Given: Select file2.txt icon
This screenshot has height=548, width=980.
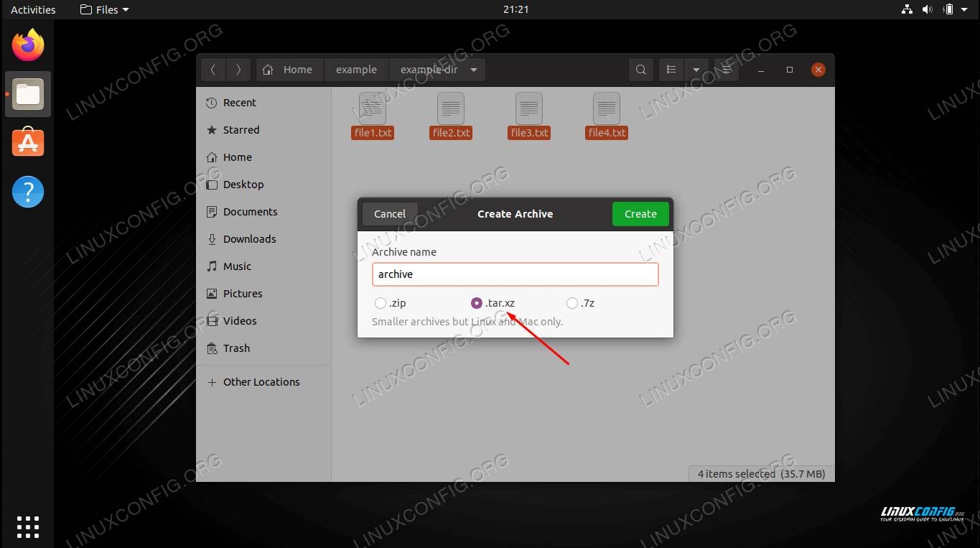Looking at the screenshot, I should pyautogui.click(x=451, y=108).
